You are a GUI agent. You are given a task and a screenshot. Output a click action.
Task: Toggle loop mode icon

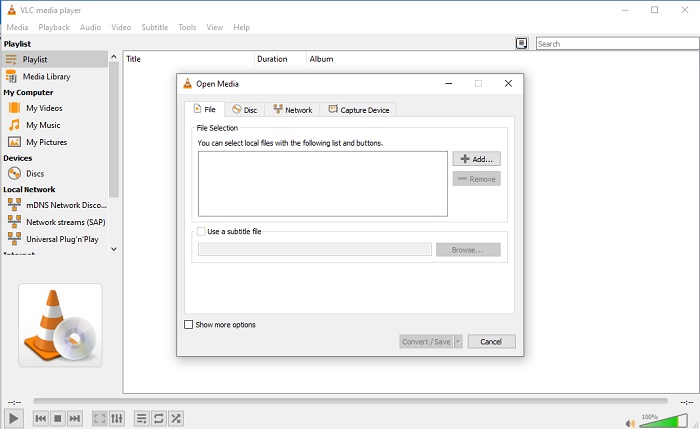158,418
